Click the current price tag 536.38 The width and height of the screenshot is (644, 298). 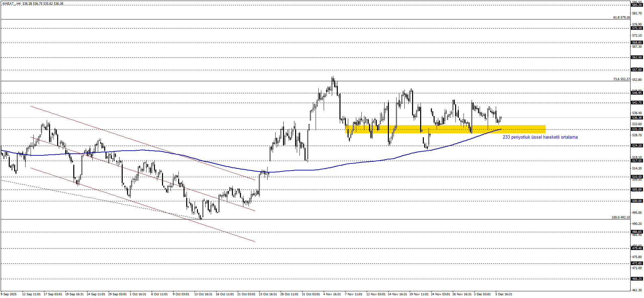637,118
